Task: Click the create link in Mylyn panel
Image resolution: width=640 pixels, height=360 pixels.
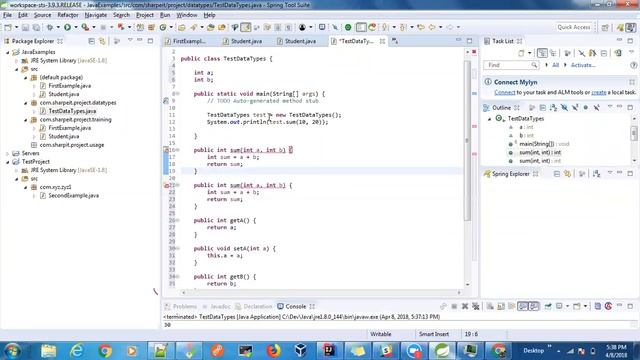Action: click(x=599, y=93)
